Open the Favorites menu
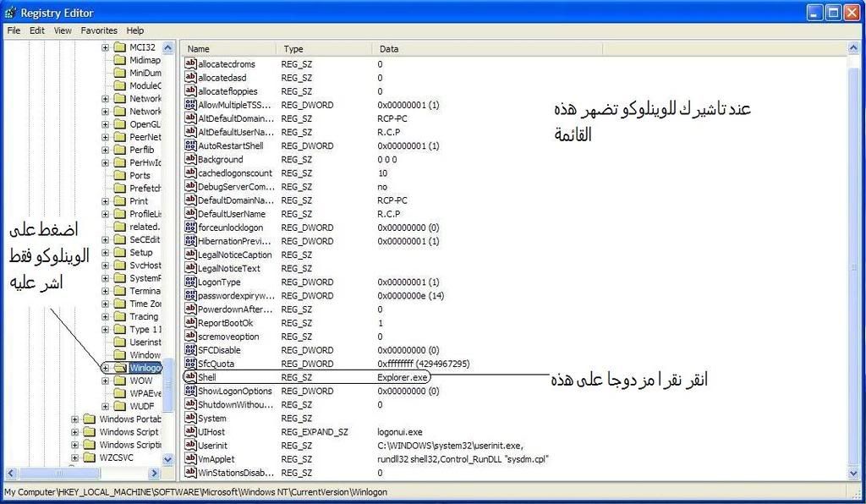This screenshot has height=504, width=866. click(99, 30)
